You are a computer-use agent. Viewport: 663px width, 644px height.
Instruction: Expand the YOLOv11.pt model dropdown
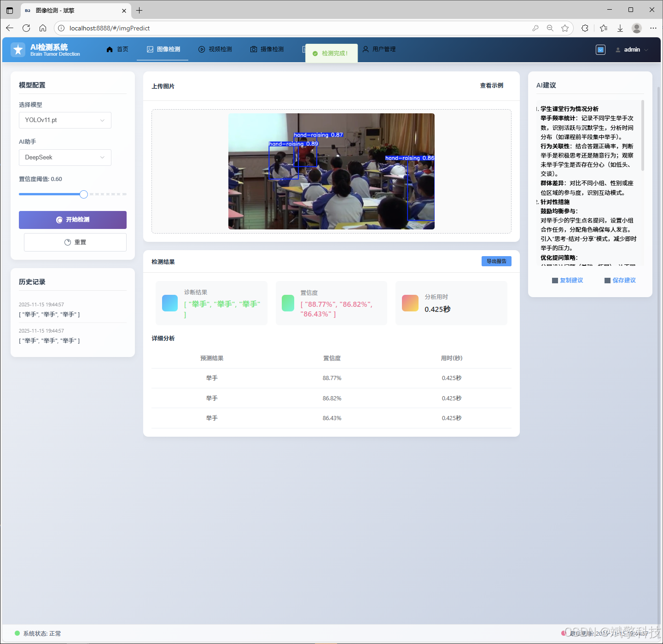[x=65, y=120]
